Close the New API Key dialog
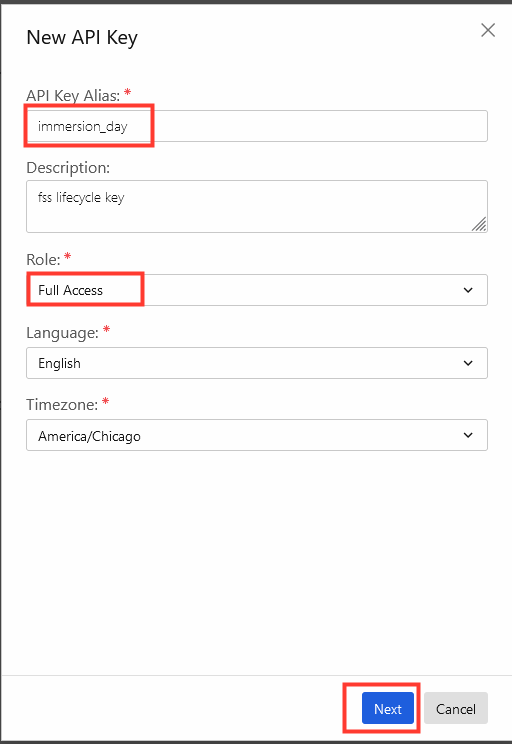 pos(488,30)
